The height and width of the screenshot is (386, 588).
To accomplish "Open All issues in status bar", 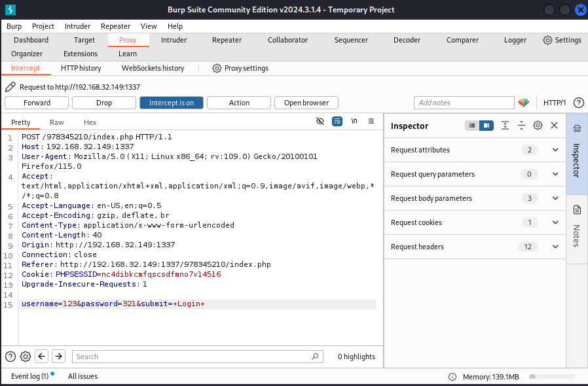I will coord(83,376).
